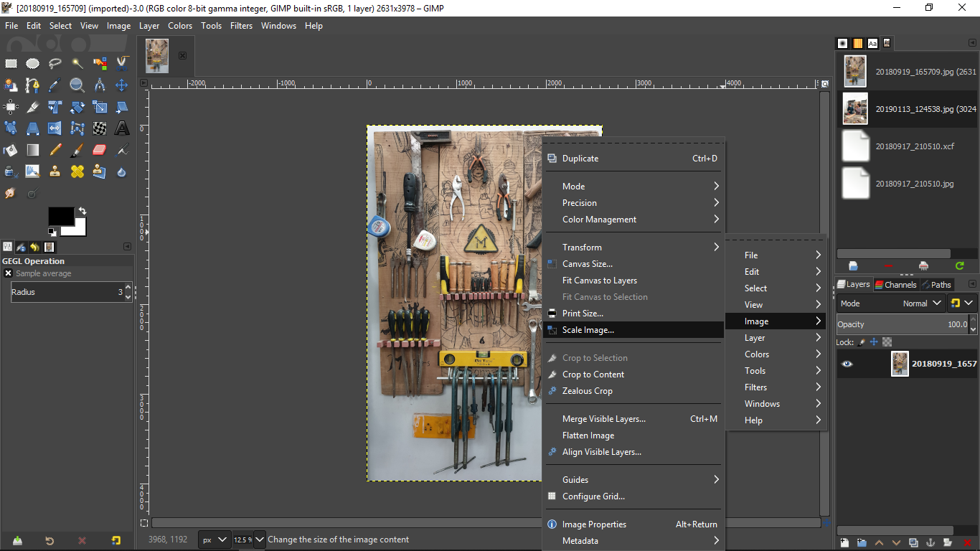Select the Text tool
Viewport: 980px width, 551px height.
click(x=122, y=128)
